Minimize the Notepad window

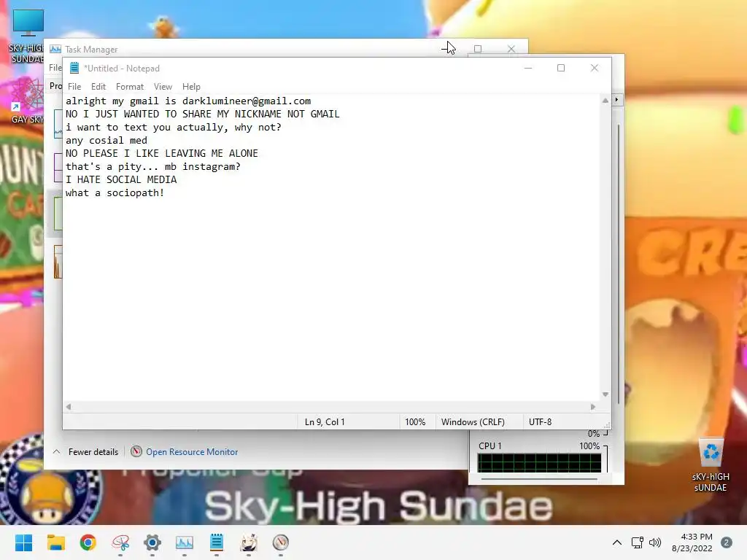tap(528, 68)
